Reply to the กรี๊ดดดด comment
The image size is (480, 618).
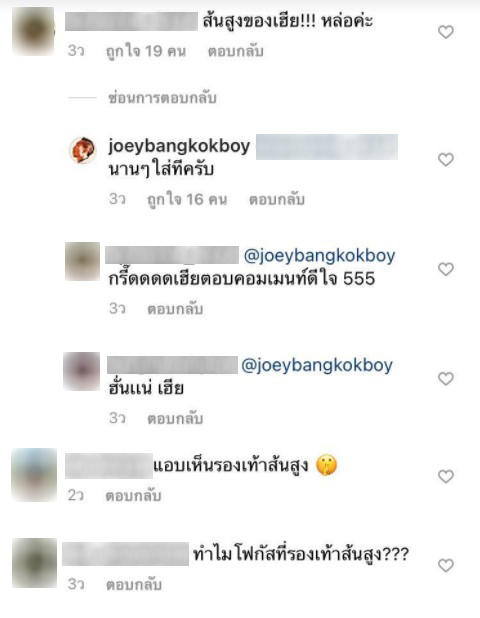(175, 309)
